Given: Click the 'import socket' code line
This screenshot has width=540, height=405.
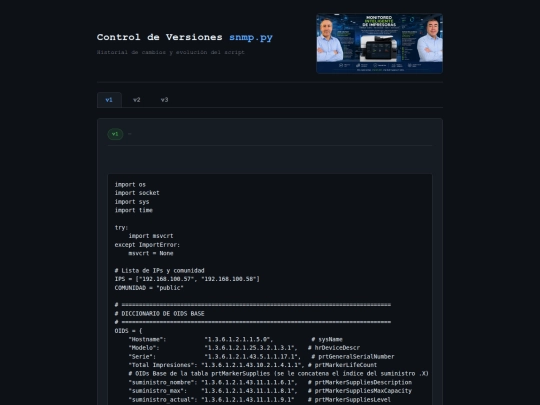Looking at the screenshot, I should click(137, 193).
